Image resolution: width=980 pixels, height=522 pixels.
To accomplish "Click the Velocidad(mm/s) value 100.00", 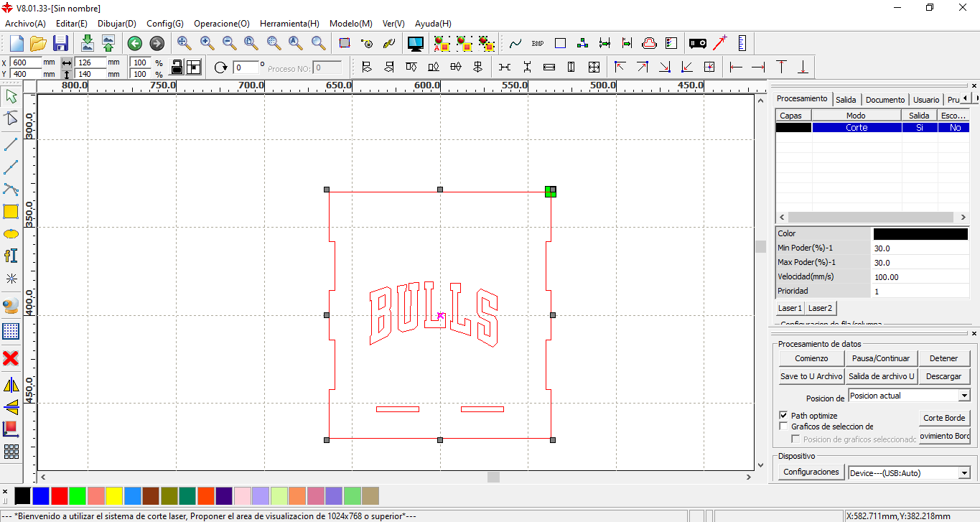I will click(920, 276).
